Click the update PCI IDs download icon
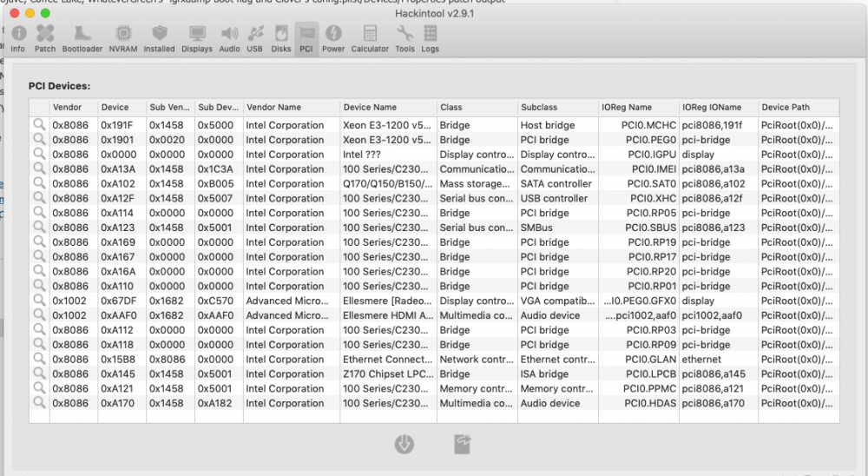 tap(404, 445)
